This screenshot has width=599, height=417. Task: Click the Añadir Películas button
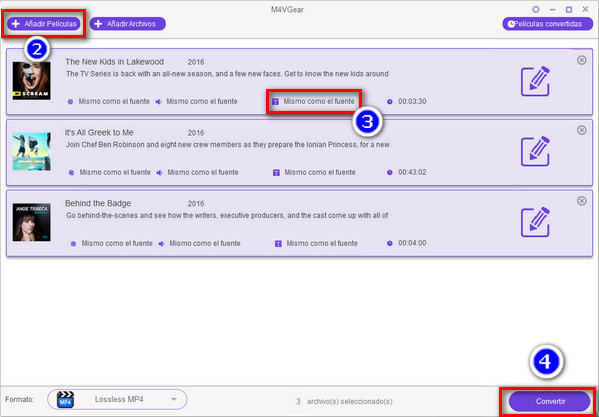point(44,24)
